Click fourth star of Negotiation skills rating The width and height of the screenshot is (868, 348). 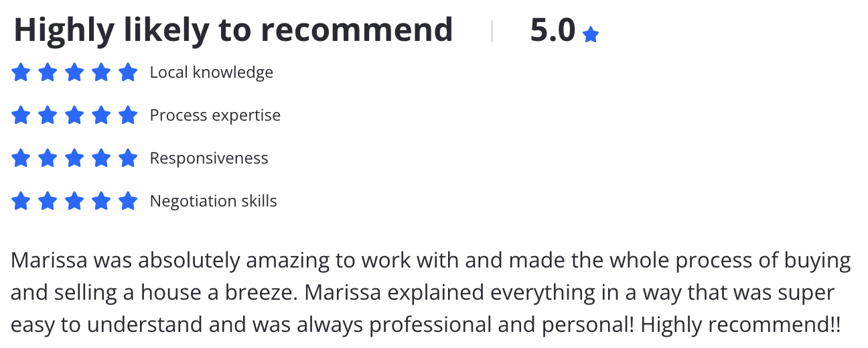pos(101,200)
